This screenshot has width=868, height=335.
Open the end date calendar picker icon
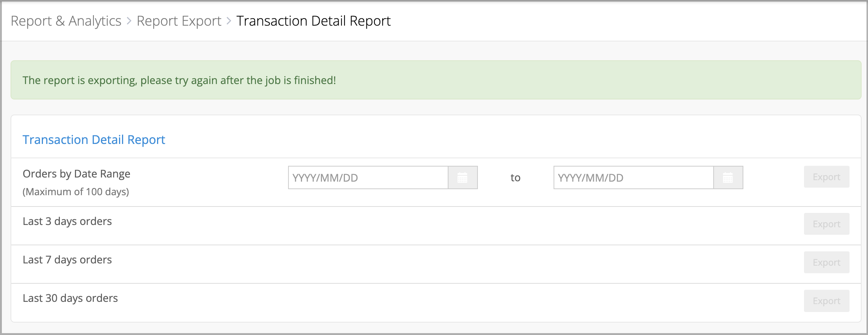coord(728,177)
